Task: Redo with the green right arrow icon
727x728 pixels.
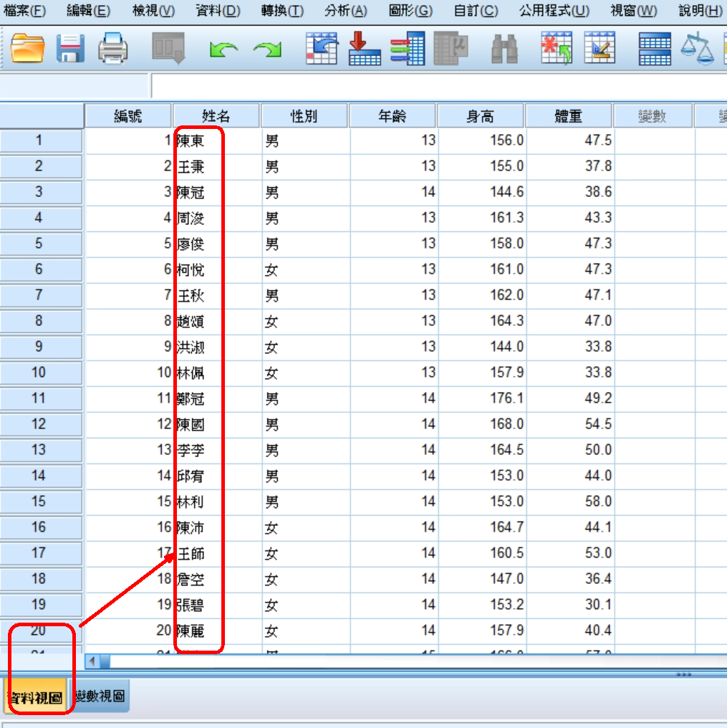Action: pos(267,50)
